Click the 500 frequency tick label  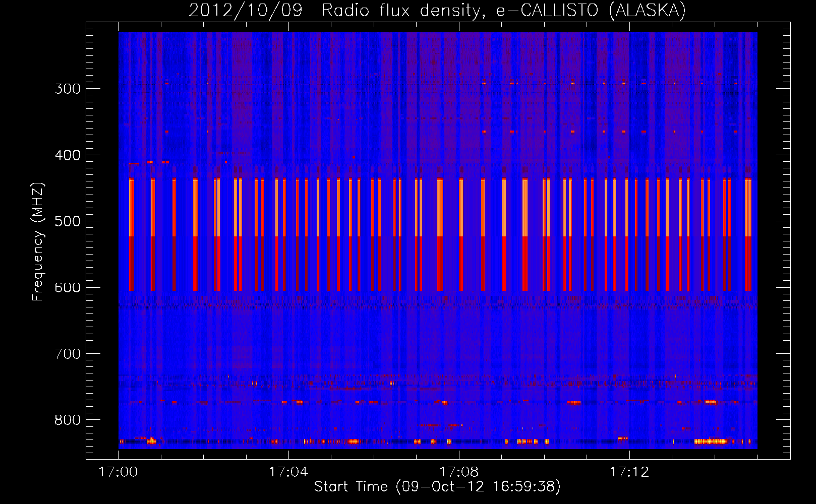(x=68, y=221)
